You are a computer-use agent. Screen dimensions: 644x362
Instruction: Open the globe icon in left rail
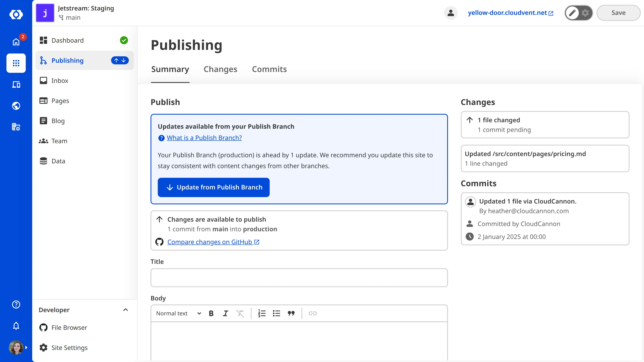[16, 106]
